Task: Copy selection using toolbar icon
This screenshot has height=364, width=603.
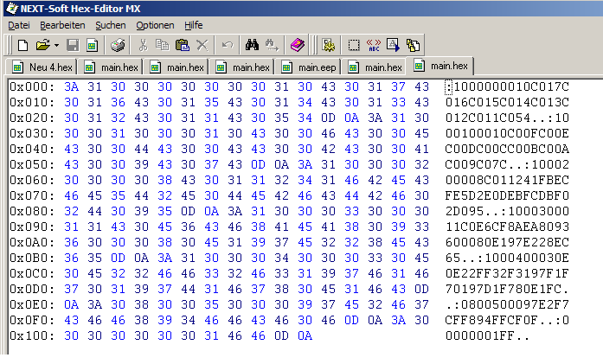Action: tap(162, 45)
